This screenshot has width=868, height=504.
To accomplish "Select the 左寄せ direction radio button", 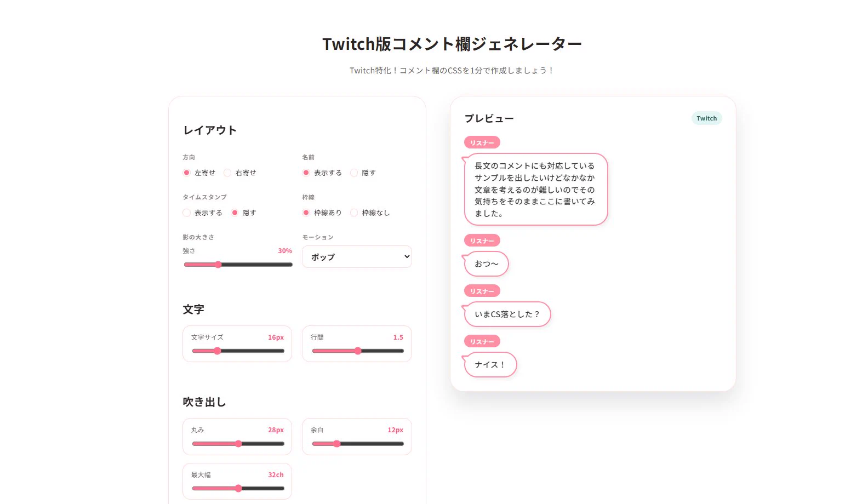I will click(187, 173).
